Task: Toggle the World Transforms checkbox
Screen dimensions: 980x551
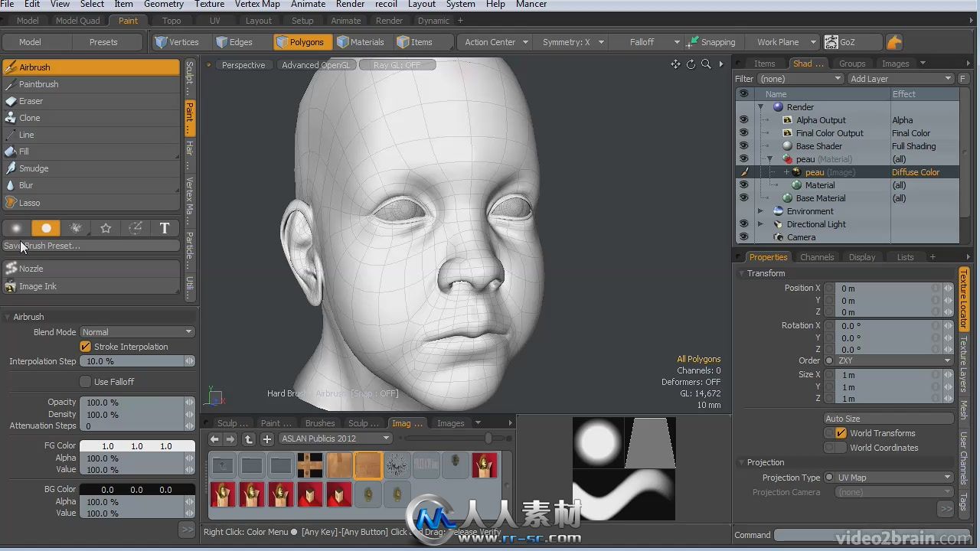Action: point(841,433)
